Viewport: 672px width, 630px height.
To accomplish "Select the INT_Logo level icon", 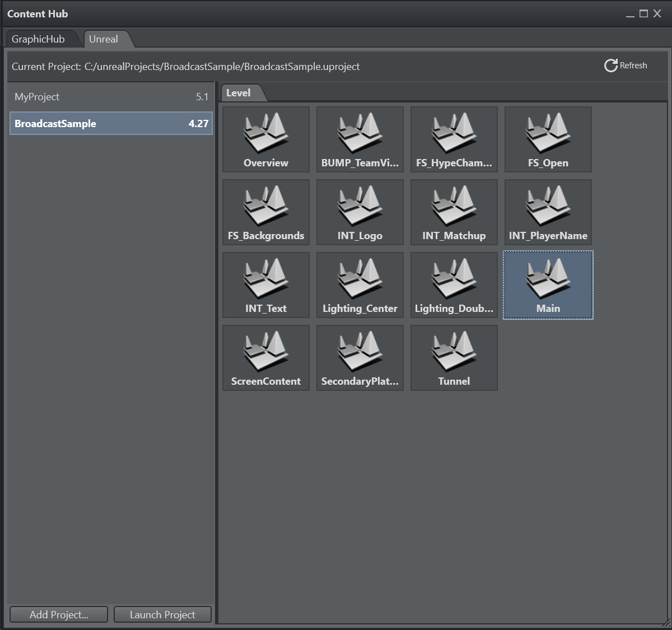I will coord(360,207).
